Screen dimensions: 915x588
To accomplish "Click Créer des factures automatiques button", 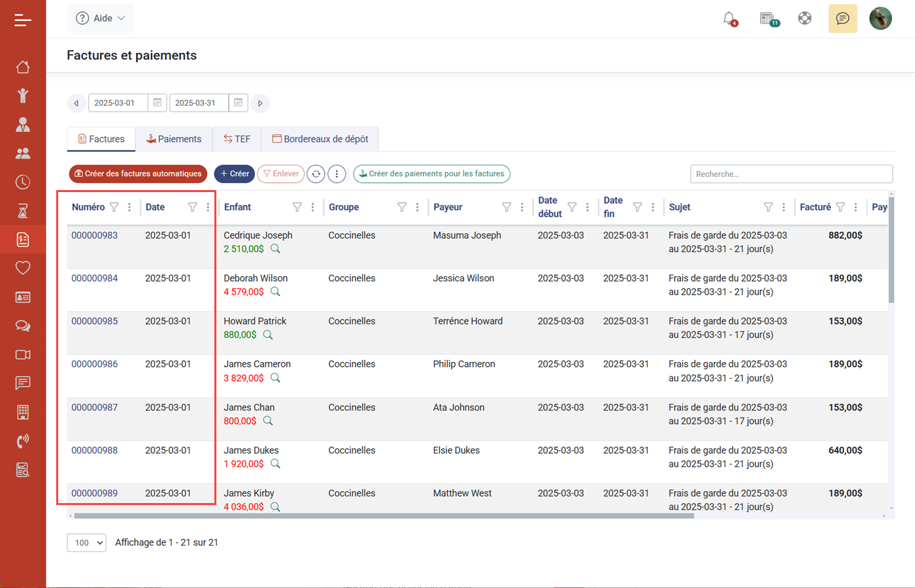I will point(138,174).
